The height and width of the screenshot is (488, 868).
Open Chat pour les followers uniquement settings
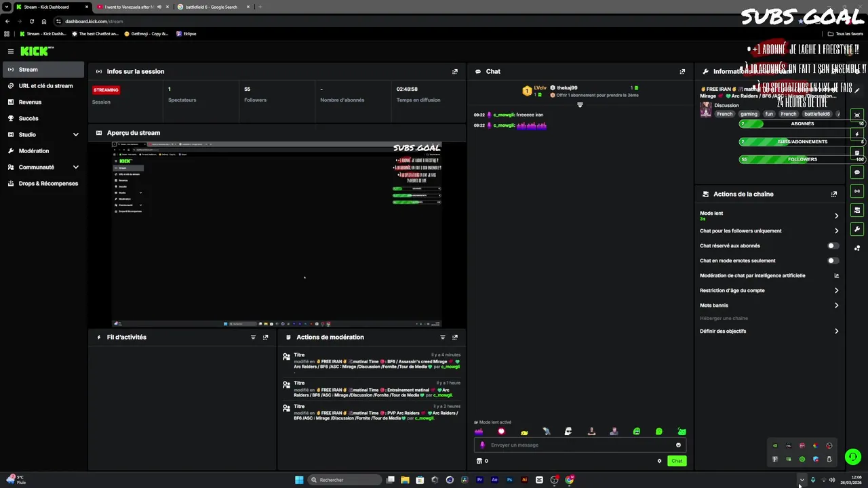tap(769, 230)
